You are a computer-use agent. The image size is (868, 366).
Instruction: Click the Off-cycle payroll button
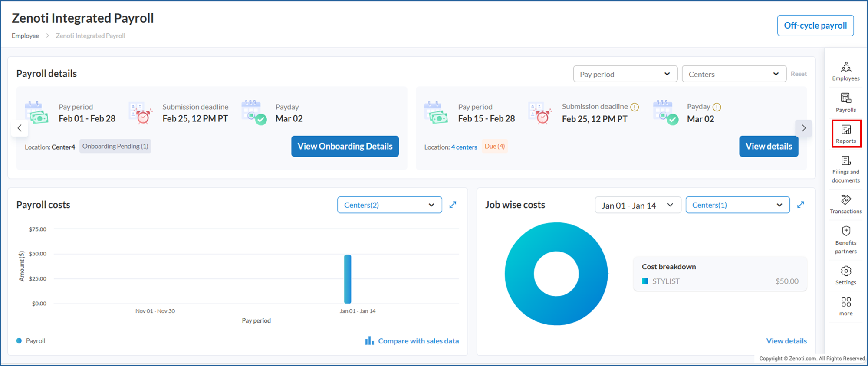[x=815, y=26]
